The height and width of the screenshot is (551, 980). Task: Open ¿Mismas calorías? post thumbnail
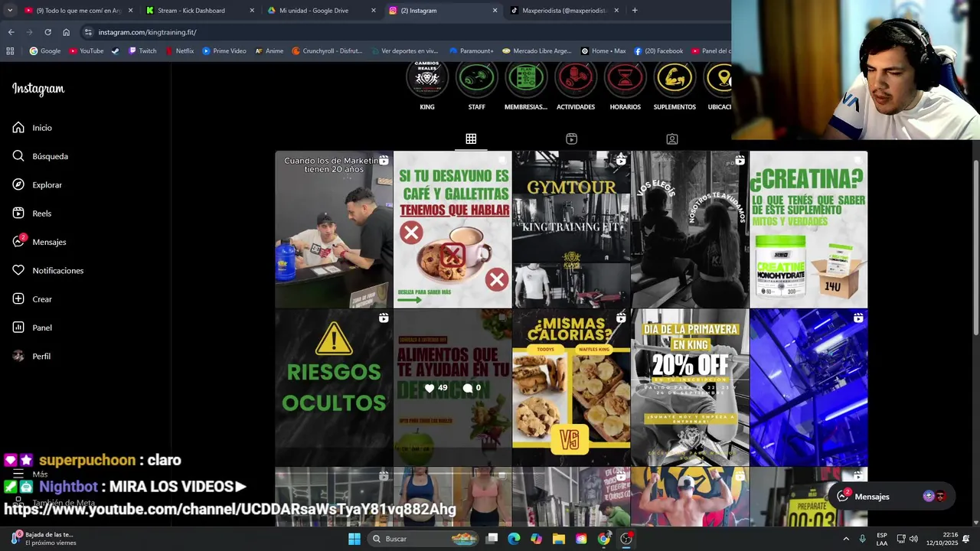point(571,387)
